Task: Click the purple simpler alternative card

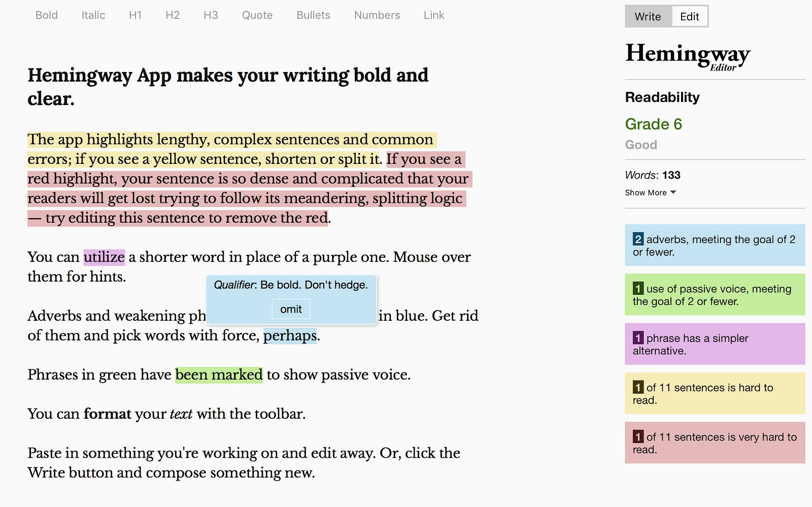Action: [x=715, y=344]
